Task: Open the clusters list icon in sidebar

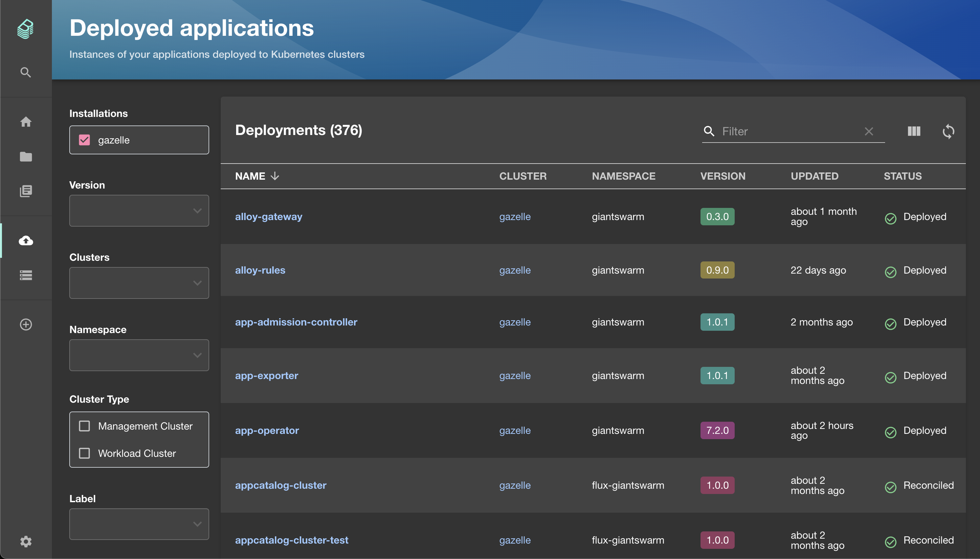Action: [25, 275]
